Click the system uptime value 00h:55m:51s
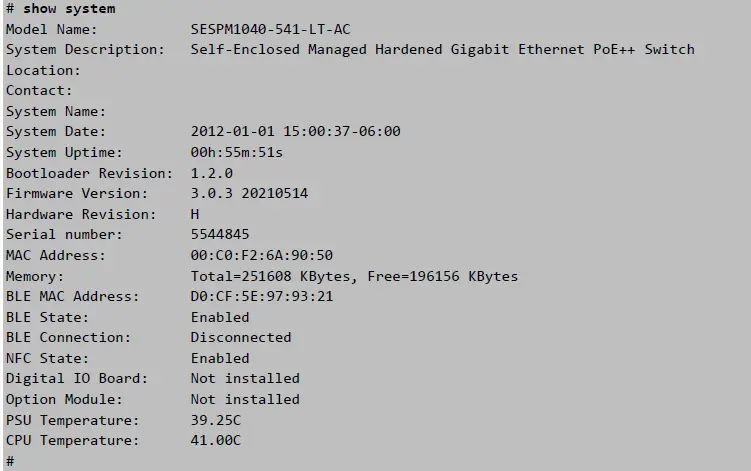The width and height of the screenshot is (751, 471). (236, 153)
